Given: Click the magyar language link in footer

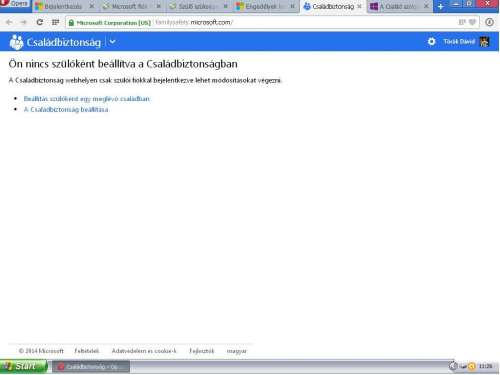Looking at the screenshot, I should [x=237, y=351].
